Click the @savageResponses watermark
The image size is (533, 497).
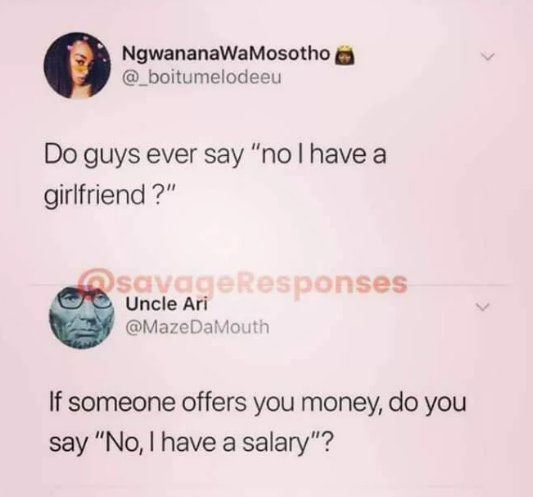point(243,284)
